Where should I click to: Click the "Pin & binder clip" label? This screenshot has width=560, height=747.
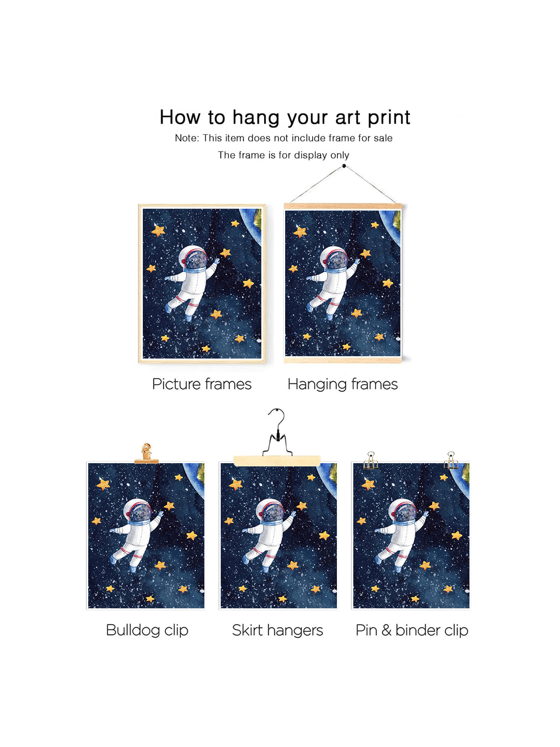[412, 630]
